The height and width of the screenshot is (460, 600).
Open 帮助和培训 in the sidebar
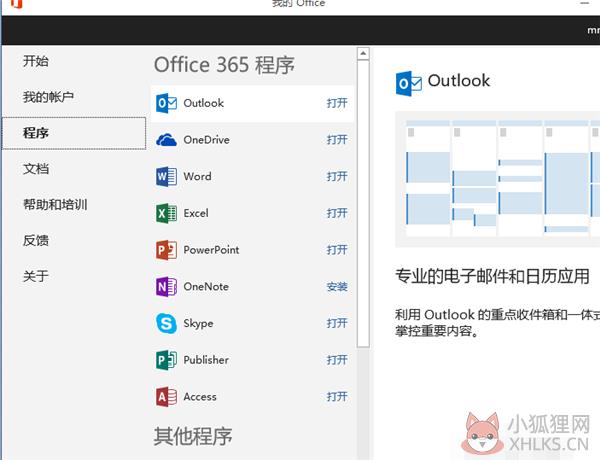(x=55, y=204)
